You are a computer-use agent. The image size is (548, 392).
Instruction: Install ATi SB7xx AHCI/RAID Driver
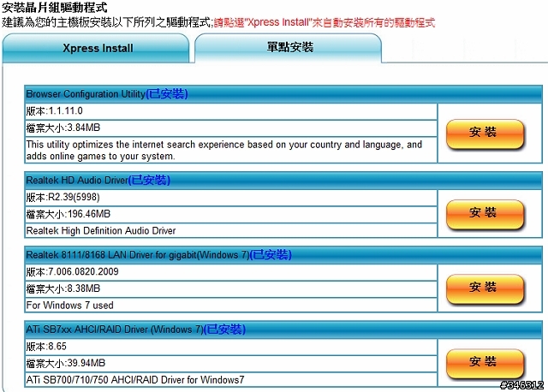[x=485, y=364]
